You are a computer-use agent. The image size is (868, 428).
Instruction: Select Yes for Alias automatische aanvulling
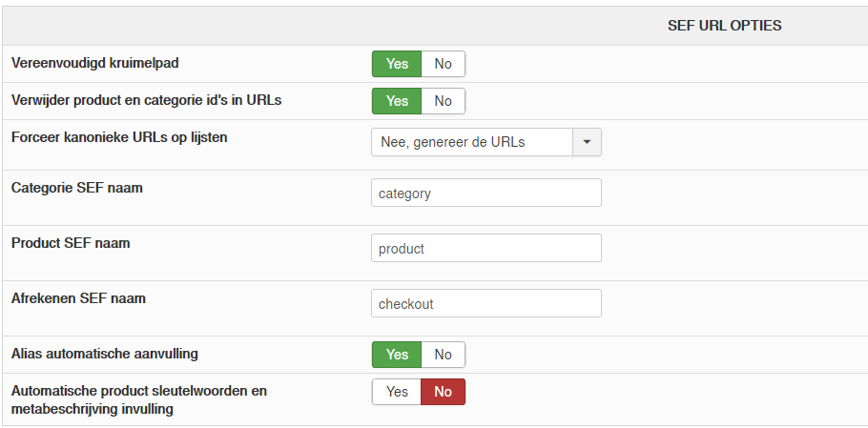coord(397,355)
